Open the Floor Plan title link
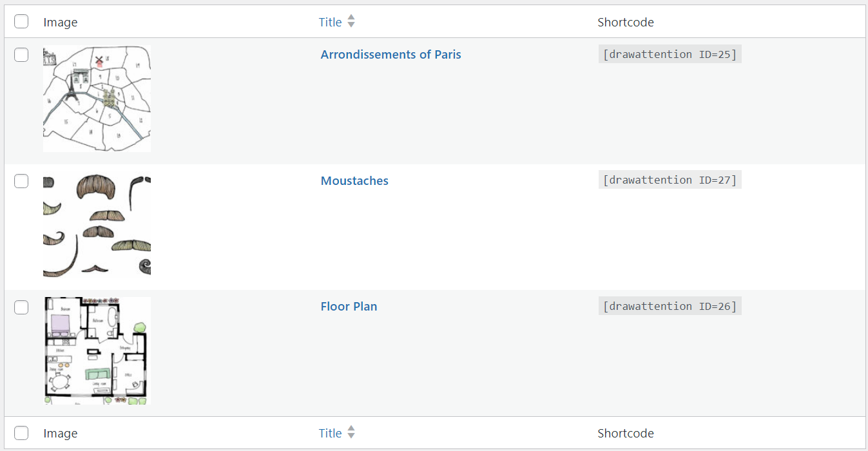Viewport: 868px width, 451px height. pyautogui.click(x=349, y=307)
